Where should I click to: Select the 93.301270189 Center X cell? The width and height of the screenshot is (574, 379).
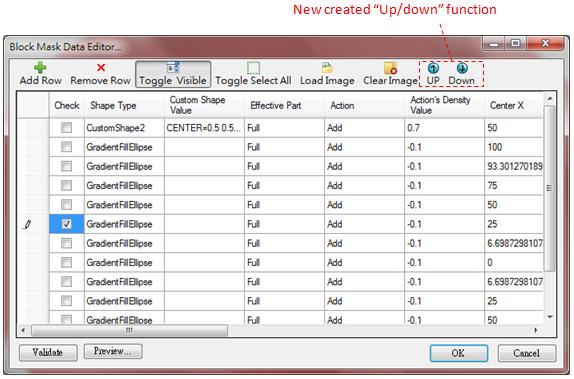pyautogui.click(x=514, y=166)
